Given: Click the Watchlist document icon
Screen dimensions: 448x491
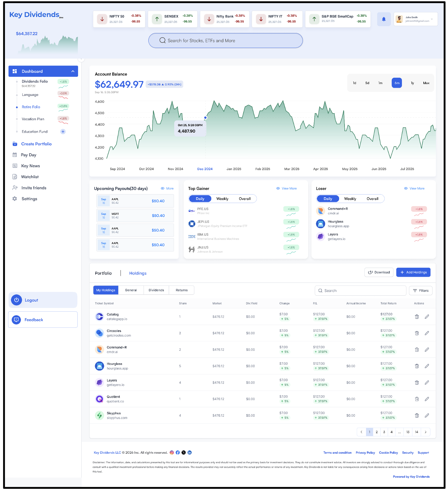Looking at the screenshot, I should [x=15, y=177].
